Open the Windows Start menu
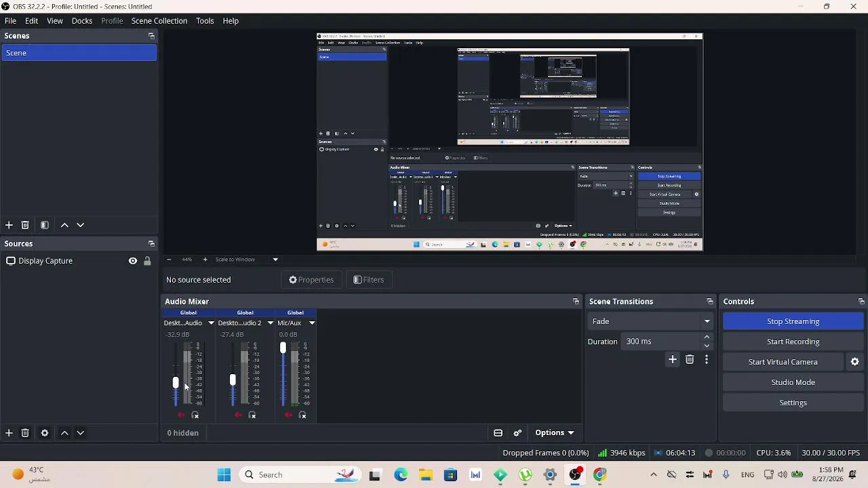The image size is (868, 488). click(x=224, y=474)
